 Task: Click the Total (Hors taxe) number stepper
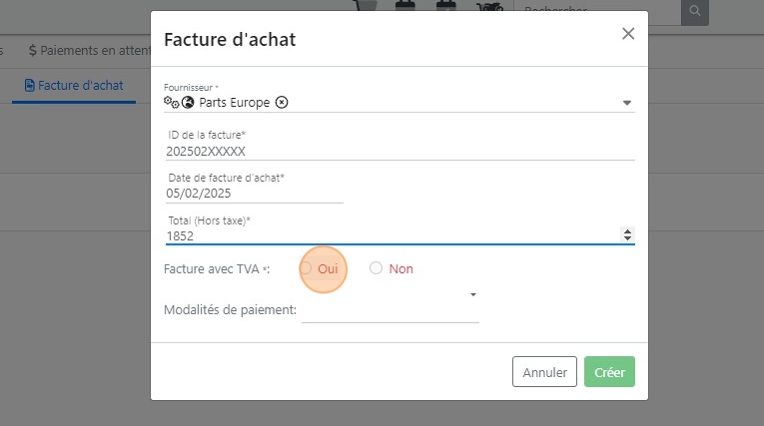(627, 235)
